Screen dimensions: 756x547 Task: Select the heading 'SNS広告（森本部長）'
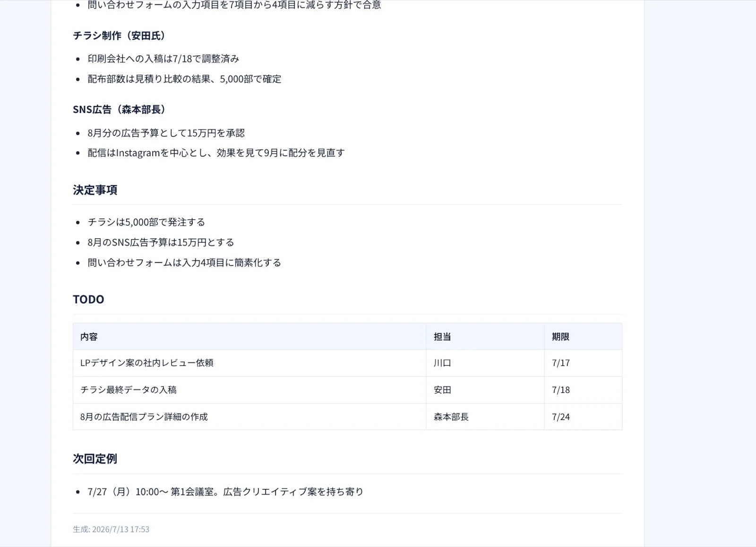click(x=120, y=110)
